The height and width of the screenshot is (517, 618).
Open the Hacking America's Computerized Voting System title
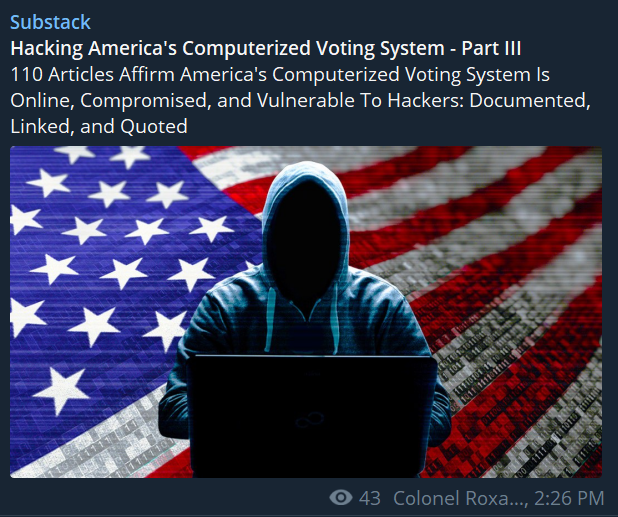point(266,48)
